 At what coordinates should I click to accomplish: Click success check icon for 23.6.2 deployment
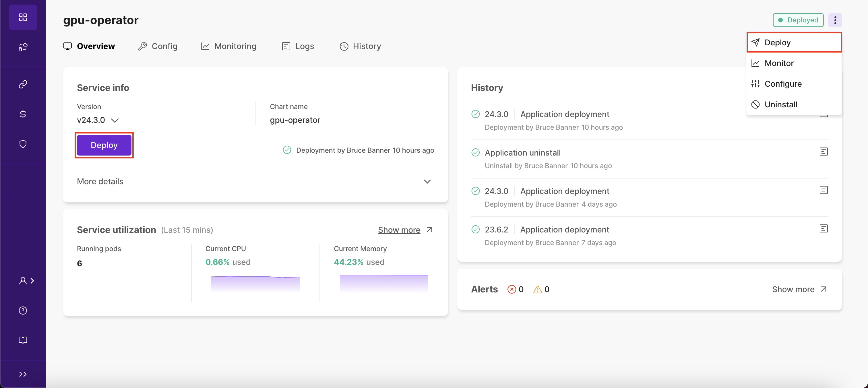tap(475, 230)
